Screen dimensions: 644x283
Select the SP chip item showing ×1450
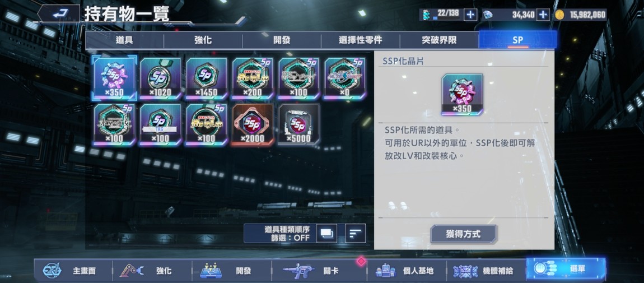(206, 78)
